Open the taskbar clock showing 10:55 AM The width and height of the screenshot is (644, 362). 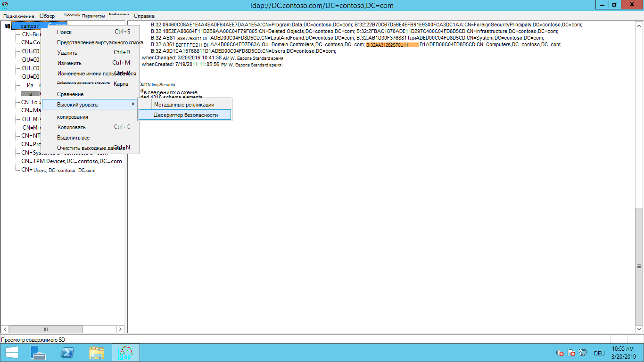(x=623, y=353)
